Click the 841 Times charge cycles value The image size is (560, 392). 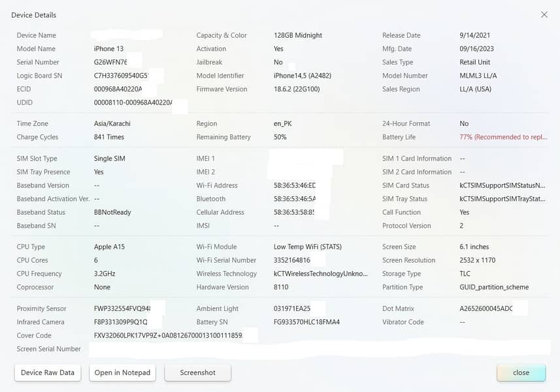109,137
